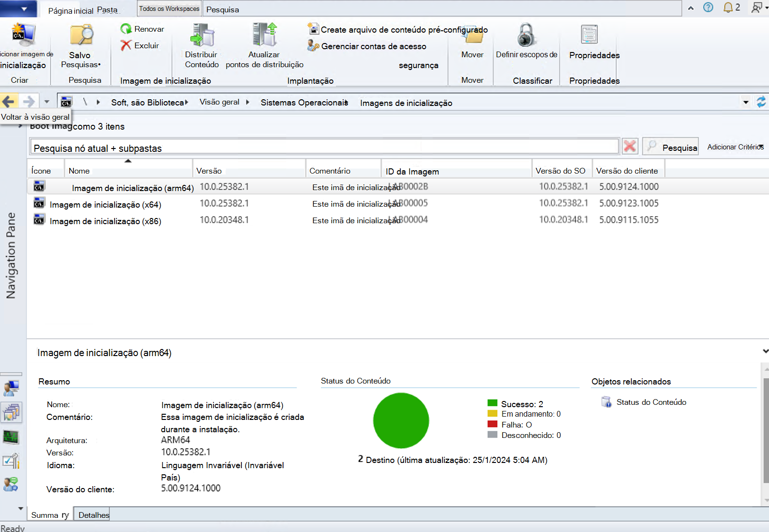Click the forward navigation arrow
Viewport: 769px width, 532px height.
pyautogui.click(x=29, y=101)
